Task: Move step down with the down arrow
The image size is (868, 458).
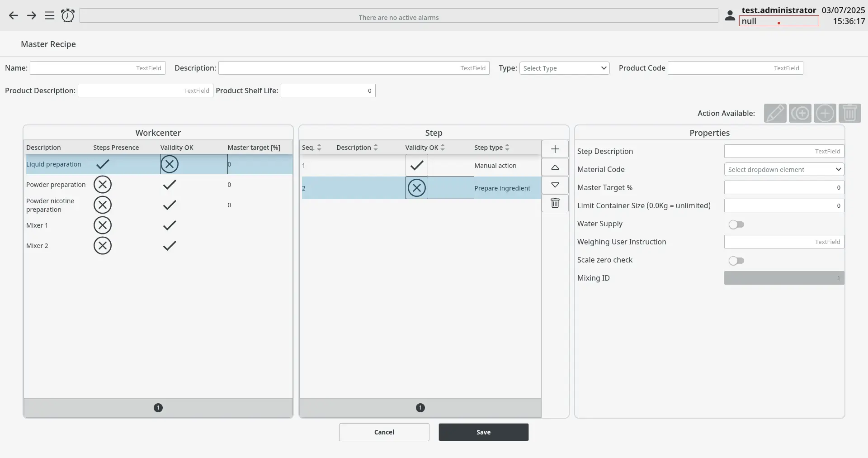Action: 555,185
